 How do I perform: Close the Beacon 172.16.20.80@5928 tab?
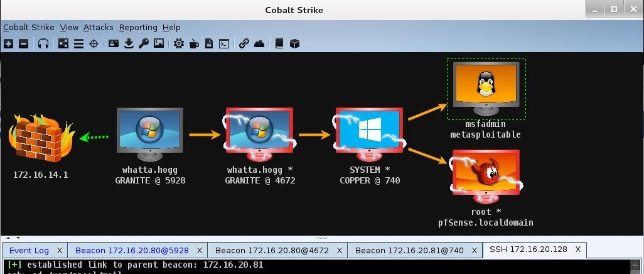pyautogui.click(x=200, y=250)
